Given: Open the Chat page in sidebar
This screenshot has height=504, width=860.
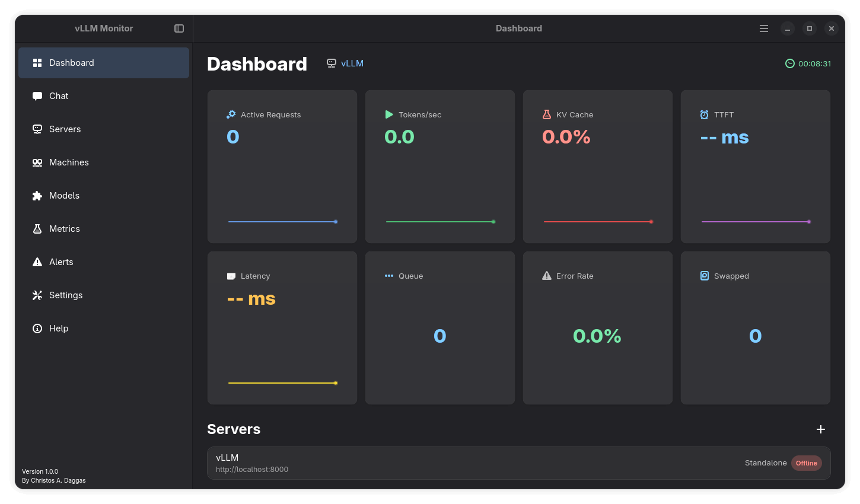Looking at the screenshot, I should [x=59, y=96].
